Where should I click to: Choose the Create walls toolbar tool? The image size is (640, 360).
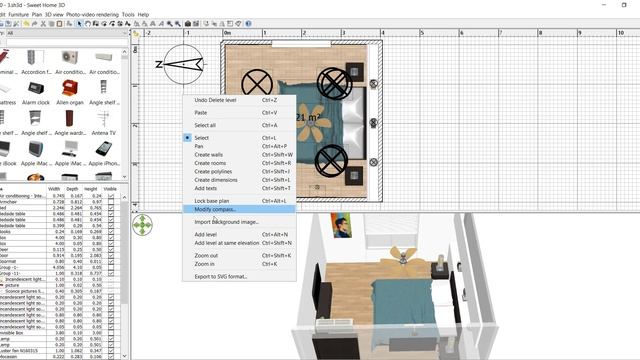coord(96,24)
